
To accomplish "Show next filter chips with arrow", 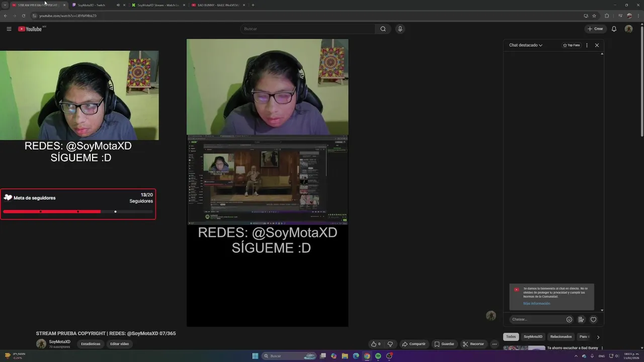I will pos(598,337).
